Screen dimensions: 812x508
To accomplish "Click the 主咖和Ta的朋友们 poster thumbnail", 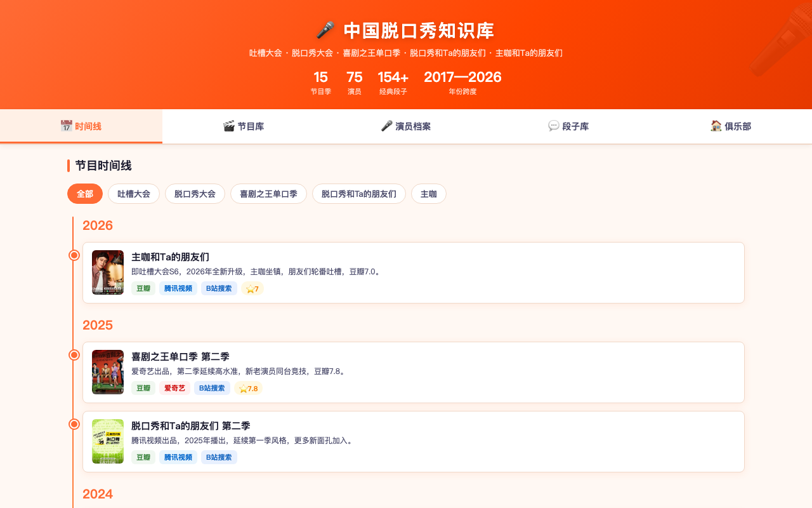I will 108,272.
